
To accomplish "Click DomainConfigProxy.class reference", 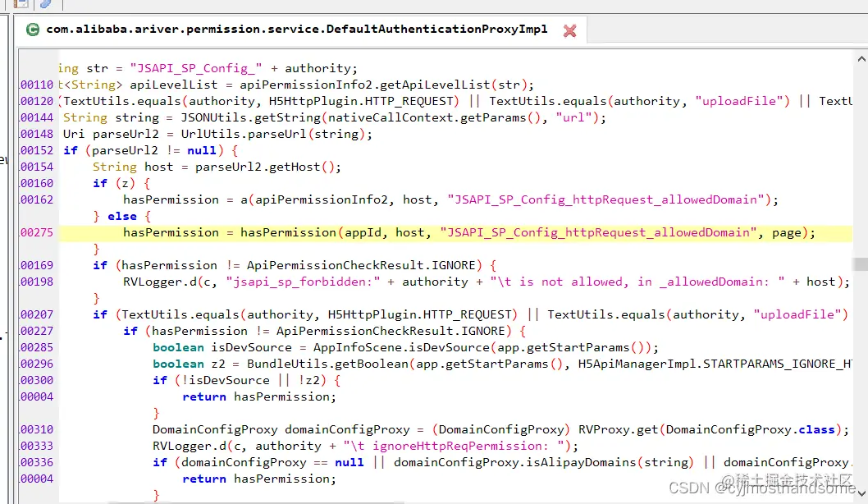I will click(750, 429).
